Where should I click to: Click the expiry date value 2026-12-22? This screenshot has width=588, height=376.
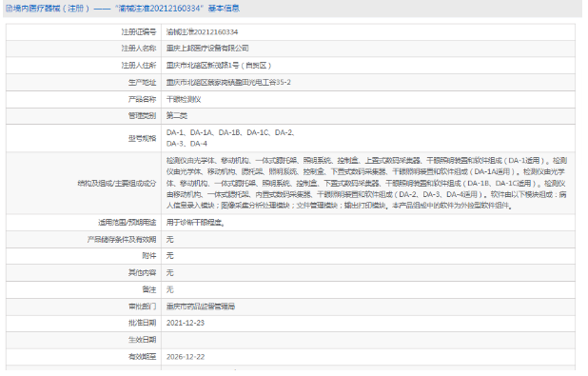click(186, 357)
